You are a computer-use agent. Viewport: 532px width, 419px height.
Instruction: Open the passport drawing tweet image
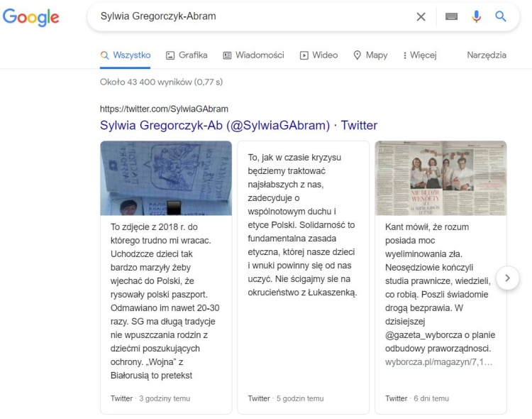pyautogui.click(x=166, y=178)
